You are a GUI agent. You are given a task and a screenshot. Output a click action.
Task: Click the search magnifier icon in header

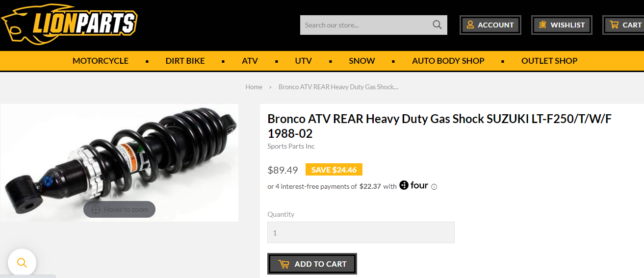[437, 25]
